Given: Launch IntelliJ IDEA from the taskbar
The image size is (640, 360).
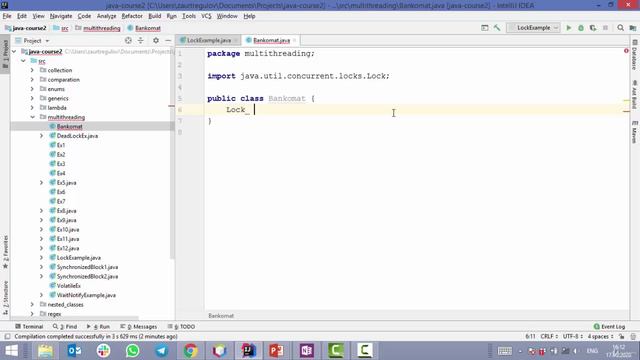Looking at the screenshot, I should tap(248, 351).
